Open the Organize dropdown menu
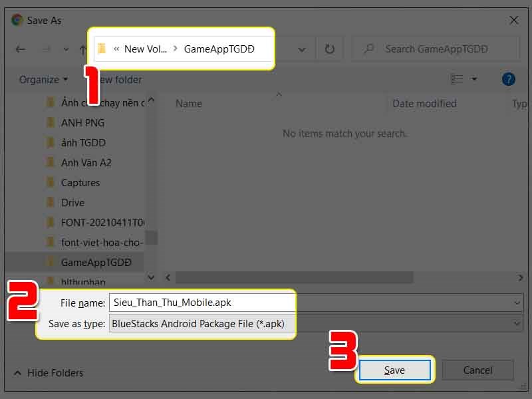Viewport: 532px width, 399px height. (43, 79)
